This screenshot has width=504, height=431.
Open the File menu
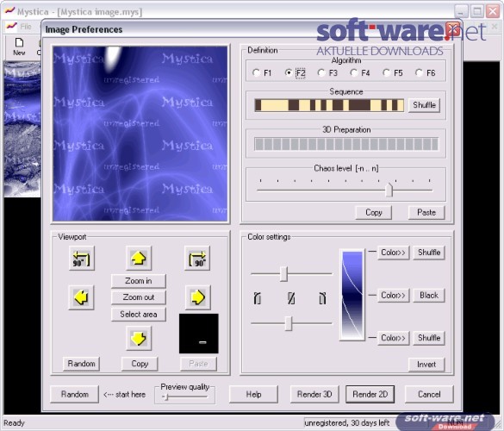[25, 27]
